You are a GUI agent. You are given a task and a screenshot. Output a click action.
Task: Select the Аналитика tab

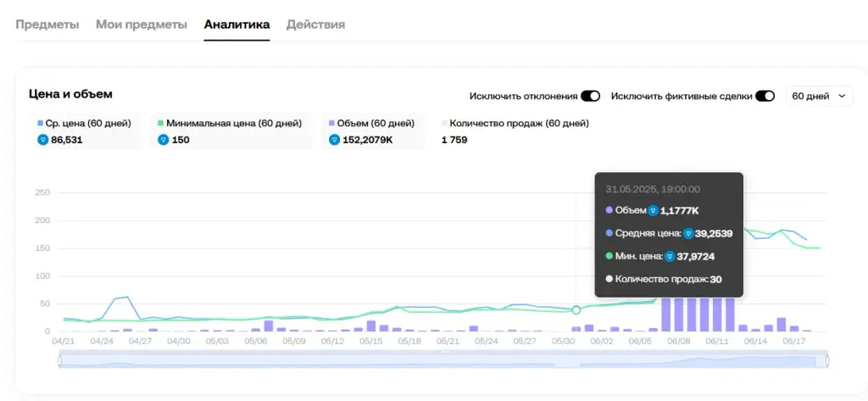click(236, 25)
